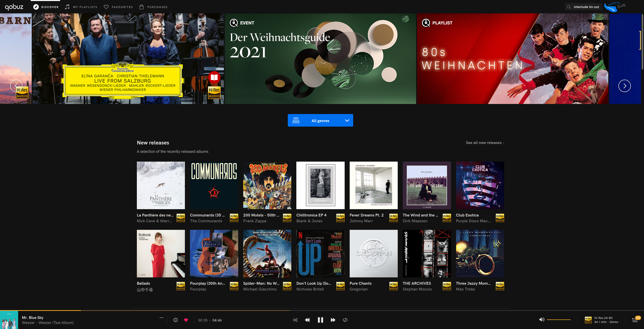The height and width of the screenshot is (329, 644).
Task: Expand the All genres dropdown
Action: (x=320, y=120)
